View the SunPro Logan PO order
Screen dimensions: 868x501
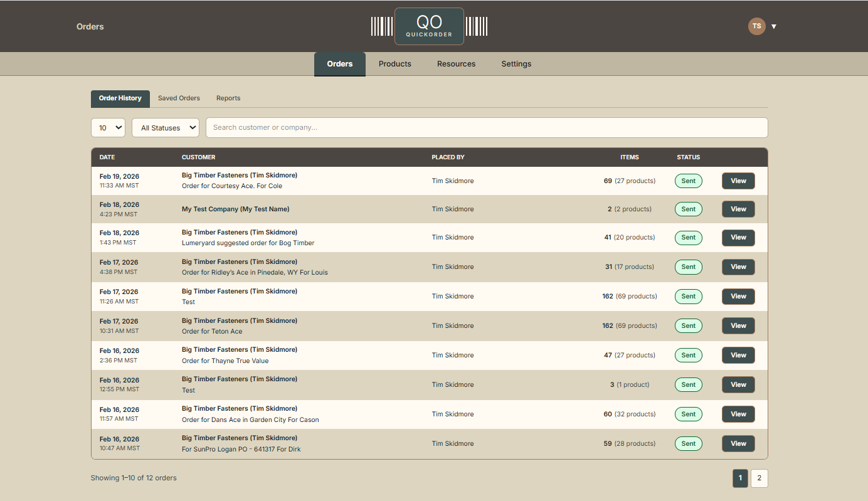(x=738, y=444)
